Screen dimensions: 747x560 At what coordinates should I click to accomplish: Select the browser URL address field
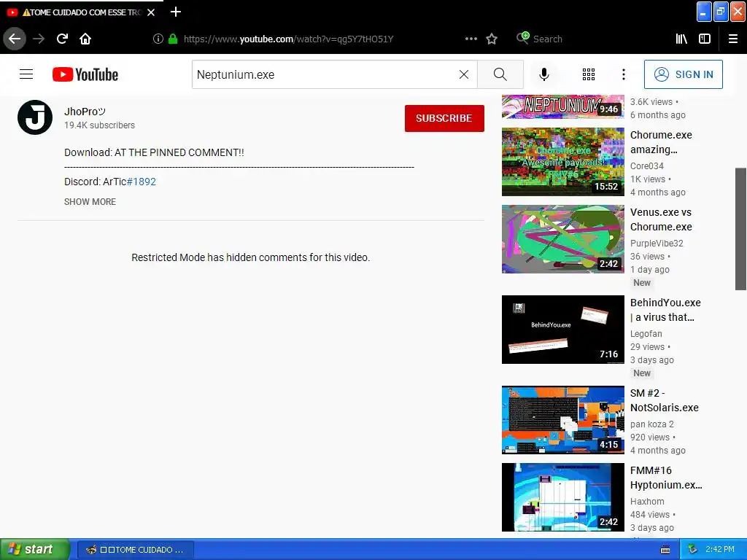coord(288,39)
